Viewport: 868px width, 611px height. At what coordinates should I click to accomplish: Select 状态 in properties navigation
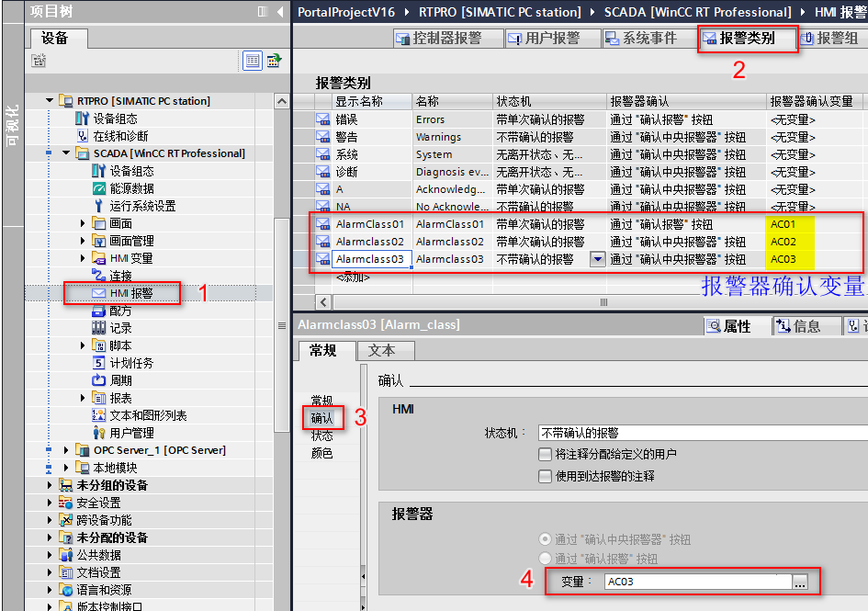click(321, 436)
